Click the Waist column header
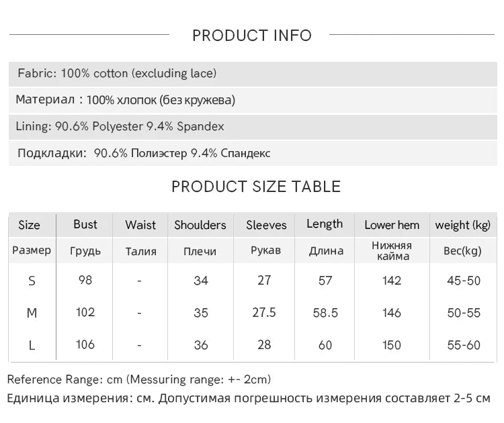Image resolution: width=504 pixels, height=423 pixels. 140,225
